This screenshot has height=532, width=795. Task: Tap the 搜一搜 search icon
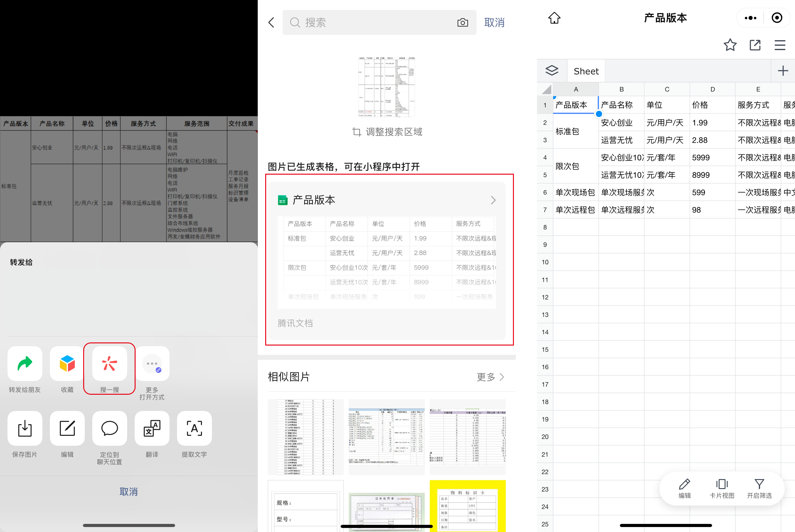pyautogui.click(x=109, y=364)
